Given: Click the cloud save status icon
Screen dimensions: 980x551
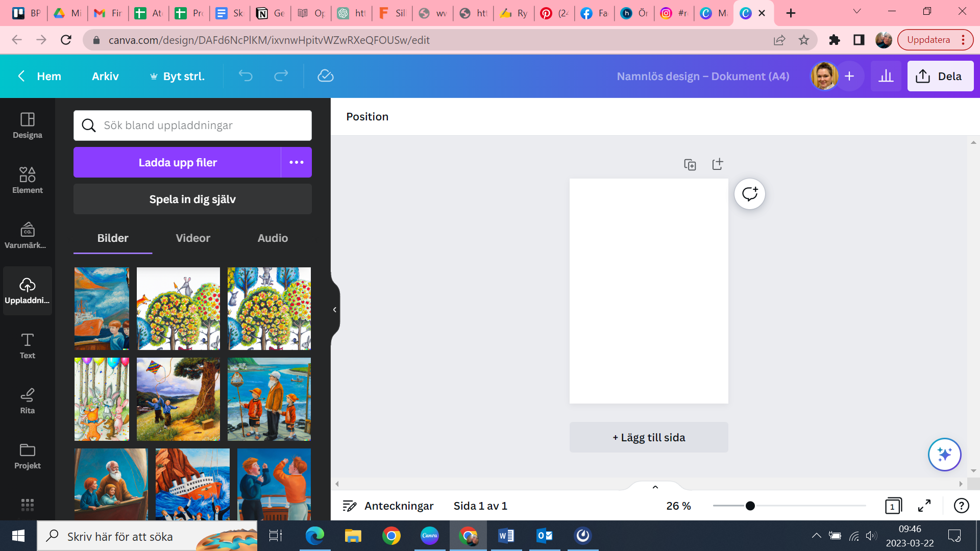Looking at the screenshot, I should coord(326,76).
